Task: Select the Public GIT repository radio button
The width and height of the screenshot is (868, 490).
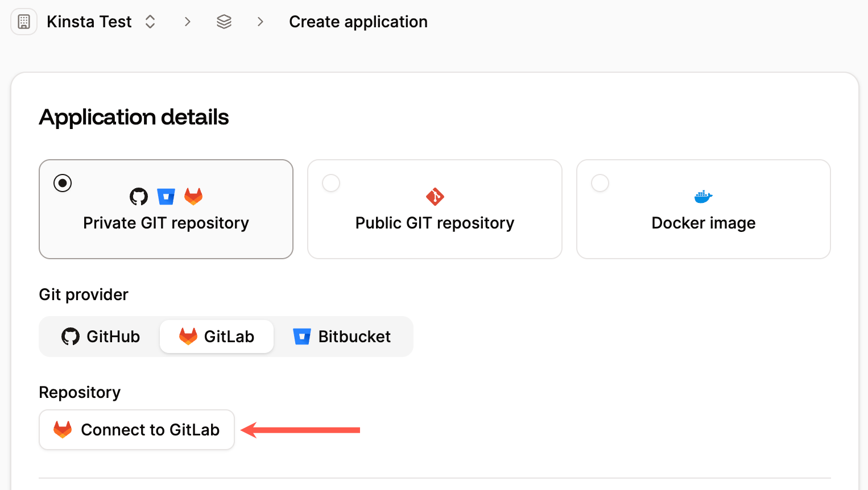Action: 331,182
